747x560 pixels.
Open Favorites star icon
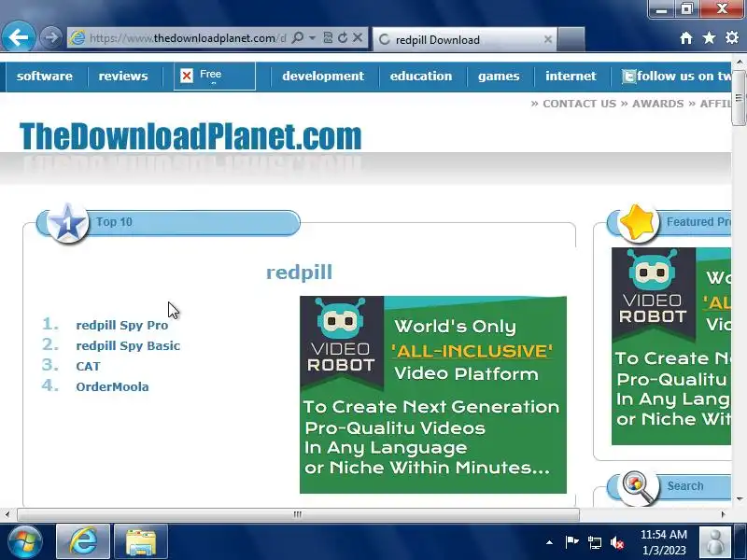(709, 37)
